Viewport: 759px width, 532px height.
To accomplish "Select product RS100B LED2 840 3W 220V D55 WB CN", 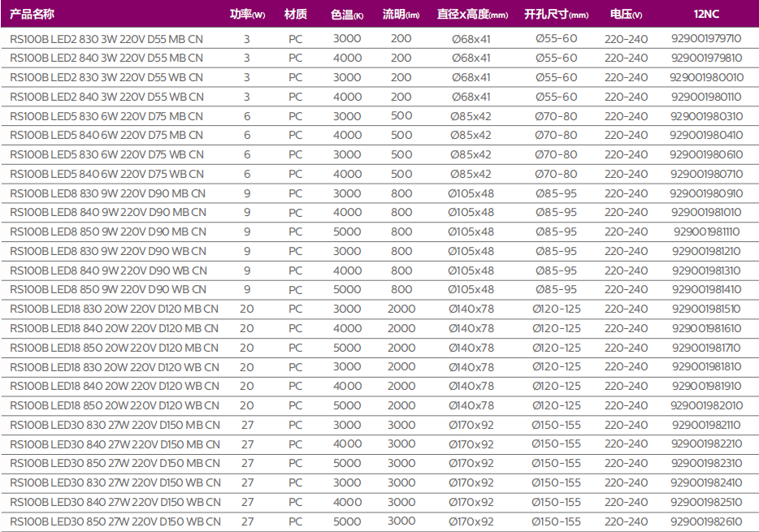I will pos(106,97).
